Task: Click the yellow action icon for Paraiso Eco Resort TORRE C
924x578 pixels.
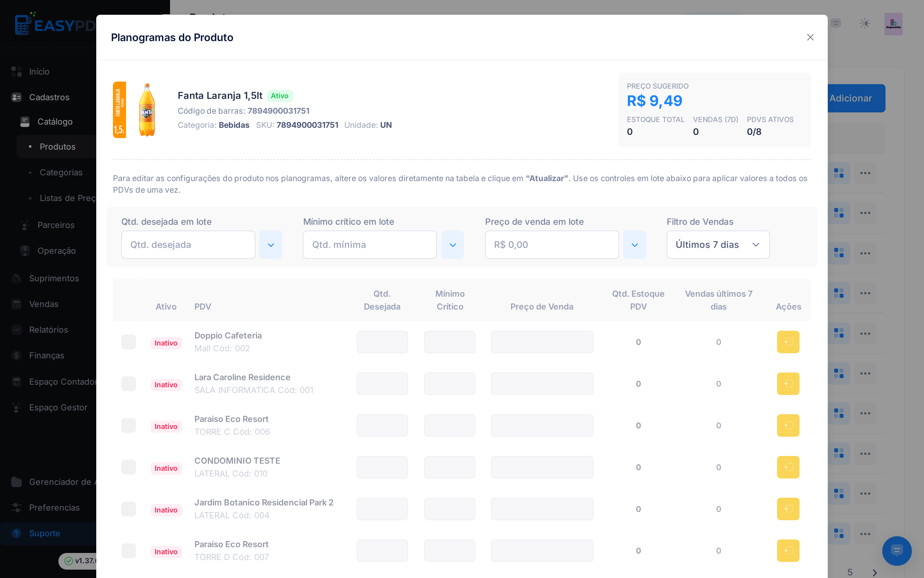Action: [788, 425]
